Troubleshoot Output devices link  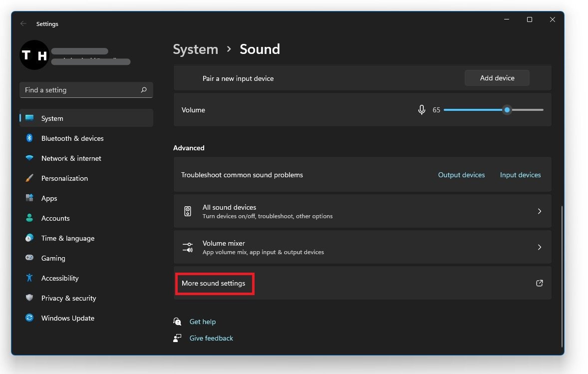point(461,175)
